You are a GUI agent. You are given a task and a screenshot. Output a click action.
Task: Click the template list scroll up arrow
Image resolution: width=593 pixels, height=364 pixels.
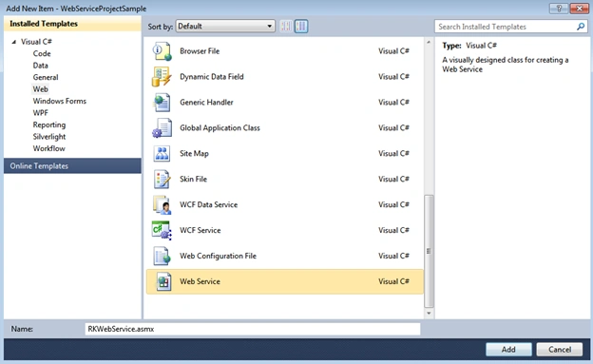(x=429, y=42)
